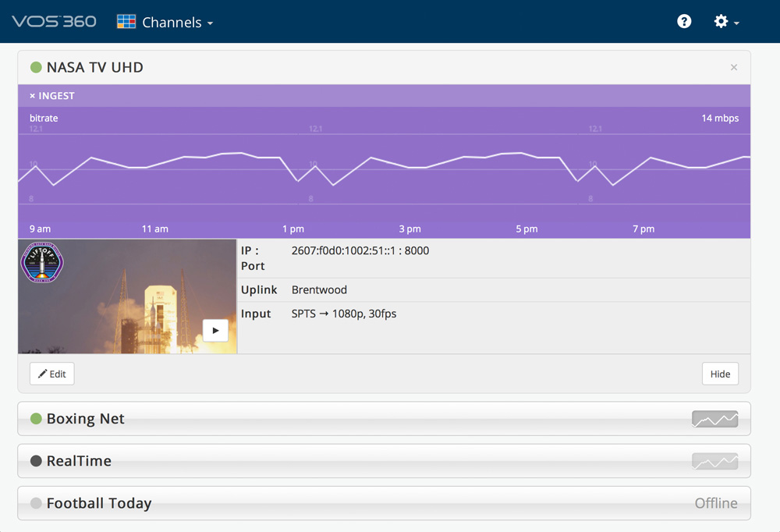
Task: Select the NASA TV UHD channel title
Action: tap(95, 67)
